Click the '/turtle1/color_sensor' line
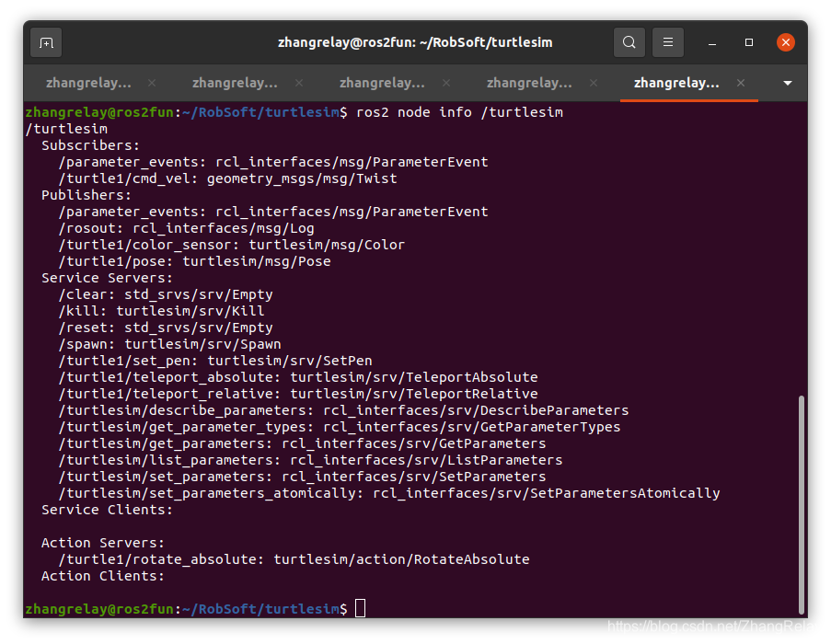Screen dimensions: 831x644 [232, 245]
